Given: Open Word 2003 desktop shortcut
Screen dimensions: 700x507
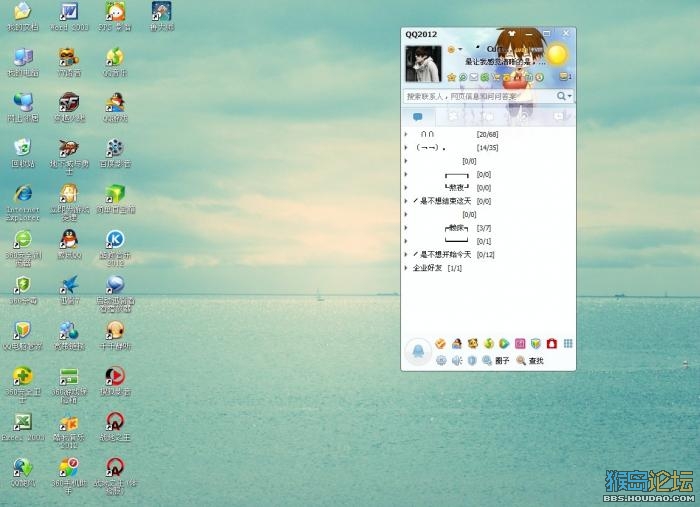Looking at the screenshot, I should point(69,17).
